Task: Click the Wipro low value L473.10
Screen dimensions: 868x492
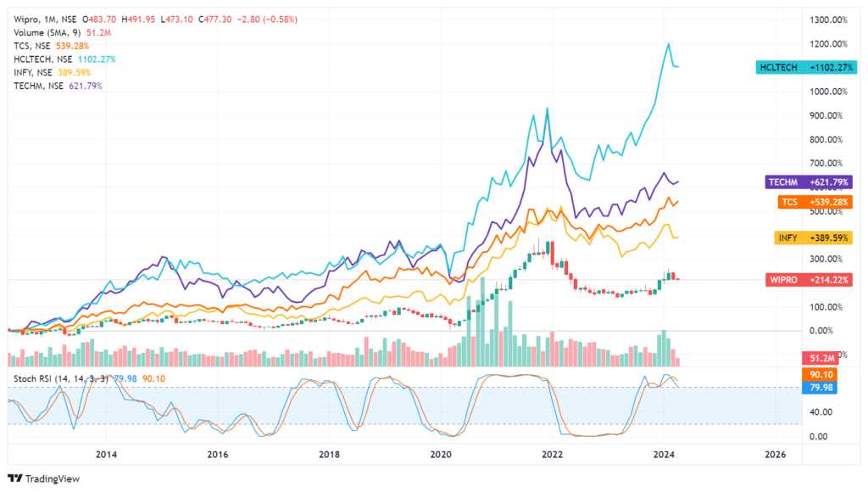Action: pos(176,20)
